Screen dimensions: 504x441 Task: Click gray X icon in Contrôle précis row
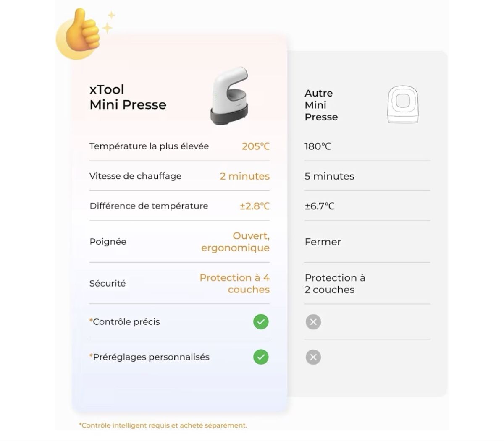tap(313, 322)
